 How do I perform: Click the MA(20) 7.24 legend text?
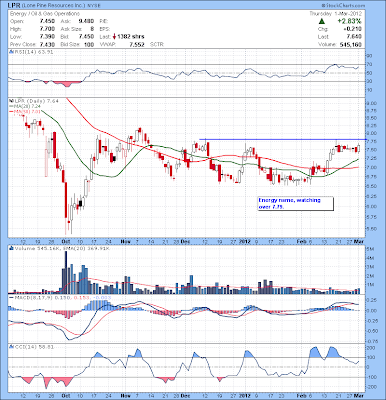click(27, 106)
